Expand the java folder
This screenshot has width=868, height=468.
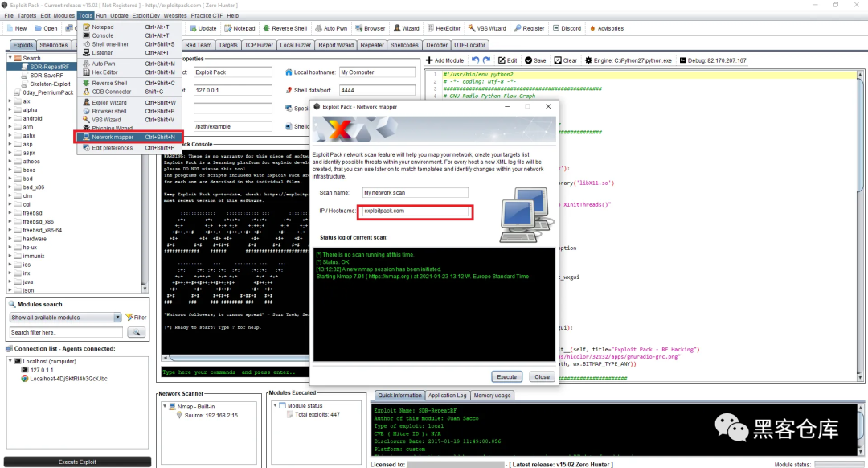[10, 281]
